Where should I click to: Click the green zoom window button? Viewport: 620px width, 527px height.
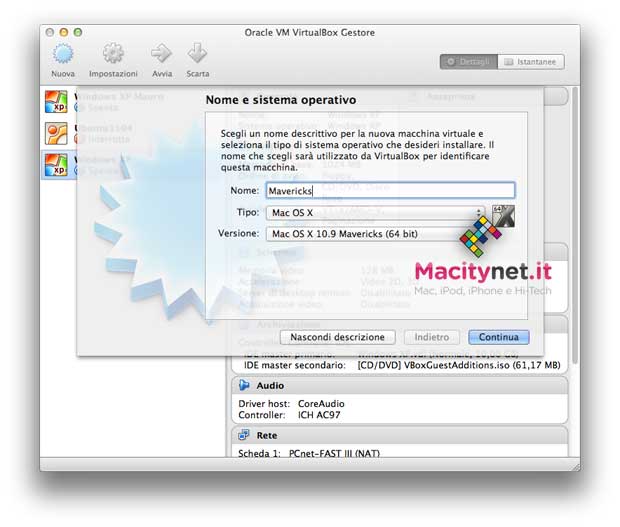pyautogui.click(x=78, y=32)
